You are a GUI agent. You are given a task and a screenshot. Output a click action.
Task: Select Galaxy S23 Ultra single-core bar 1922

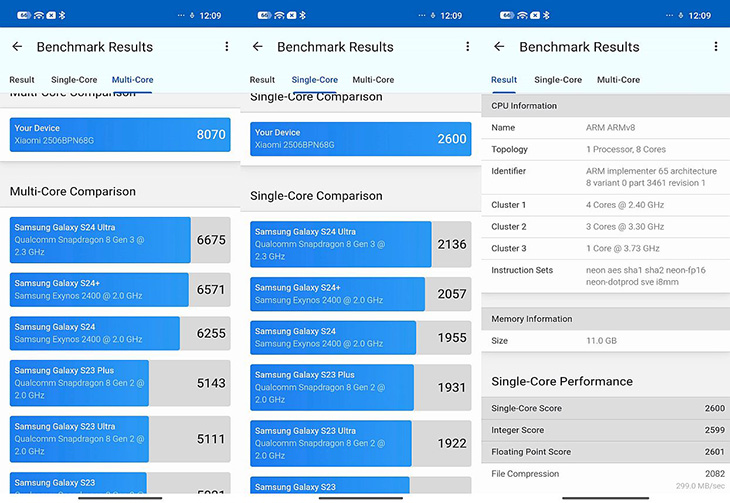(360, 443)
